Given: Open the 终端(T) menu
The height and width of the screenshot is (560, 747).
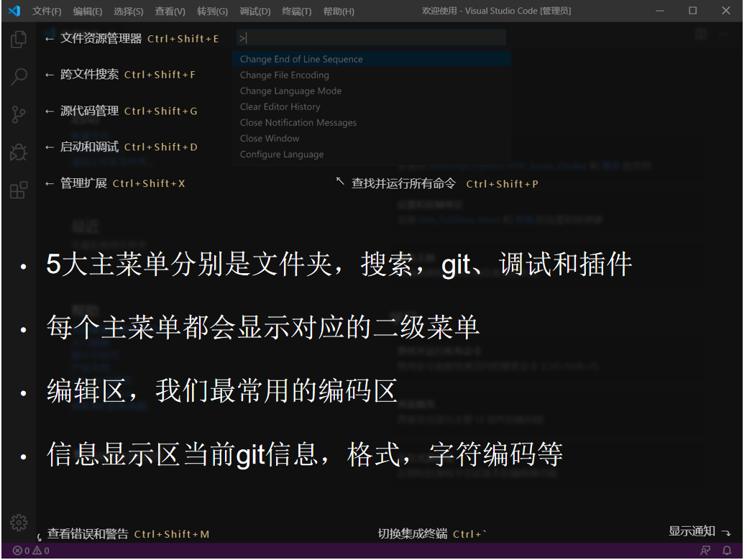Looking at the screenshot, I should coord(297,11).
